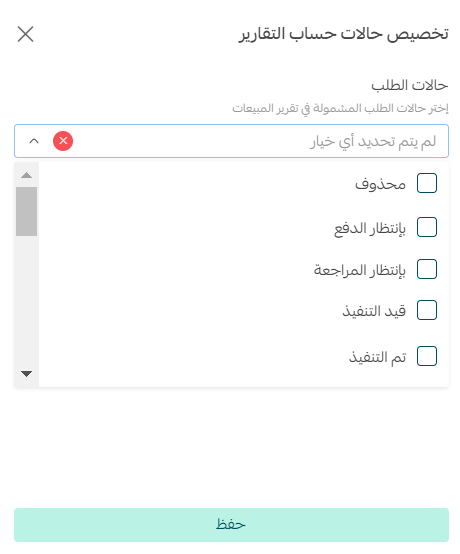Close the تخصيص حالات حساب التقارير dialog
This screenshot has width=460, height=554.
pos(25,34)
